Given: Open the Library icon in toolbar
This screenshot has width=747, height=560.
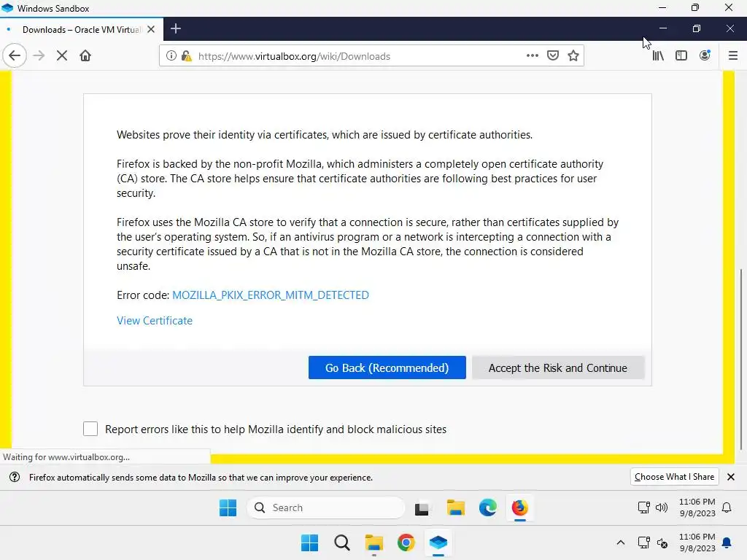Looking at the screenshot, I should coord(658,55).
